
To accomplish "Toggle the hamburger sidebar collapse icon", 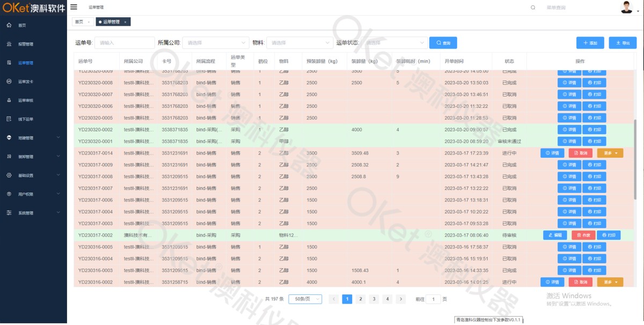I will pos(74,7).
